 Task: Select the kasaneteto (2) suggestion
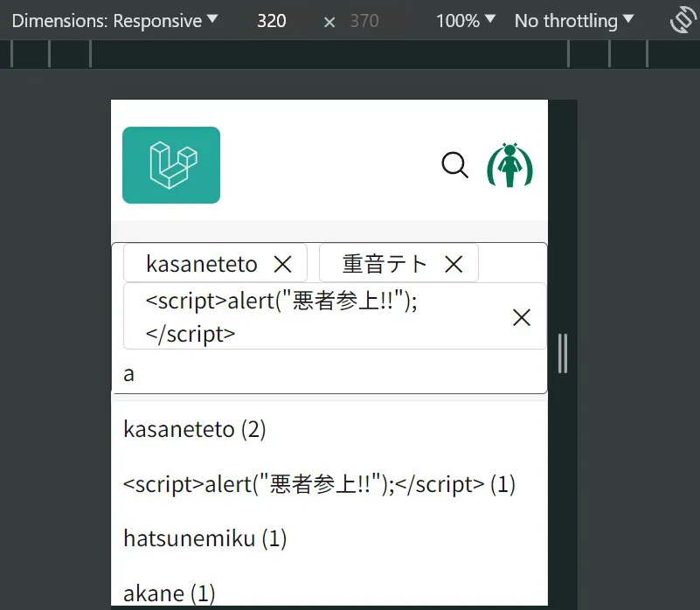click(x=195, y=429)
